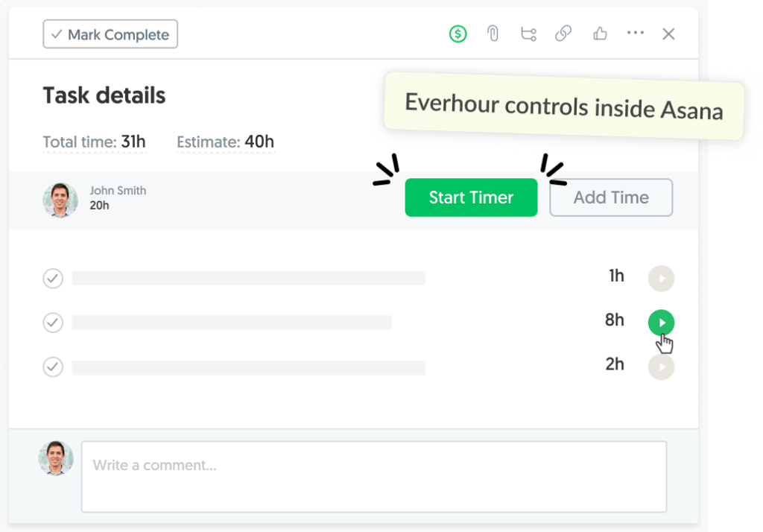Start timer on the 2h subtask
This screenshot has width=763, height=532.
click(x=661, y=367)
